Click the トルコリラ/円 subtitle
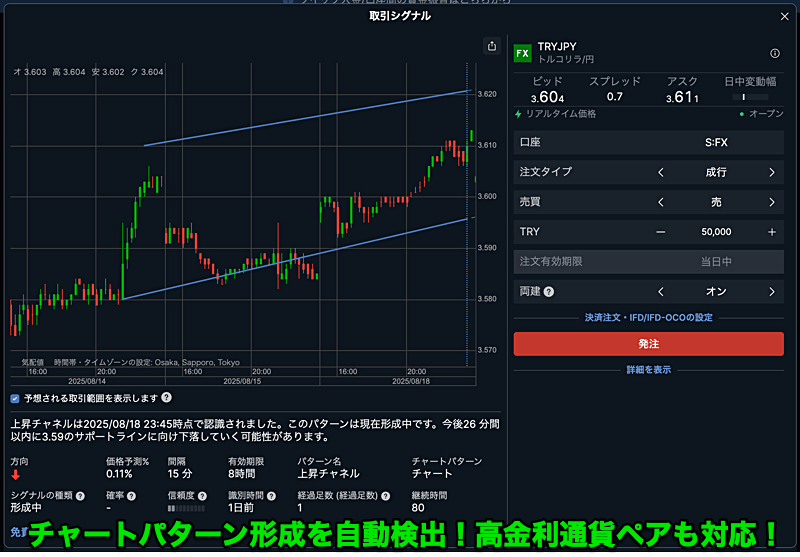 (566, 60)
